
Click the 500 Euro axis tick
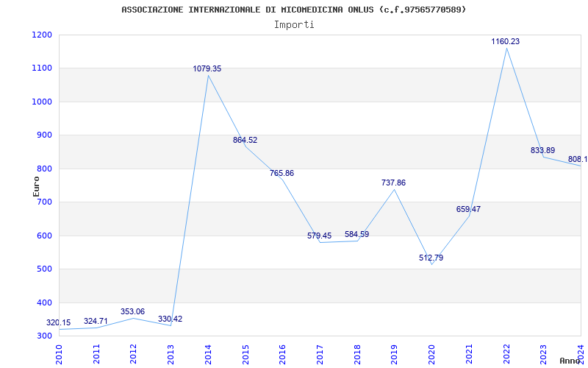tap(46, 269)
